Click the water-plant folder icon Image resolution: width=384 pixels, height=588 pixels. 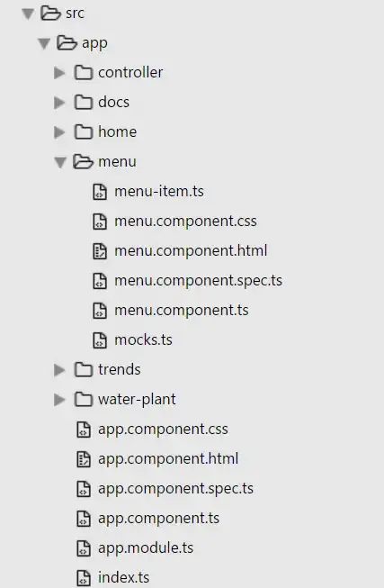coord(83,400)
